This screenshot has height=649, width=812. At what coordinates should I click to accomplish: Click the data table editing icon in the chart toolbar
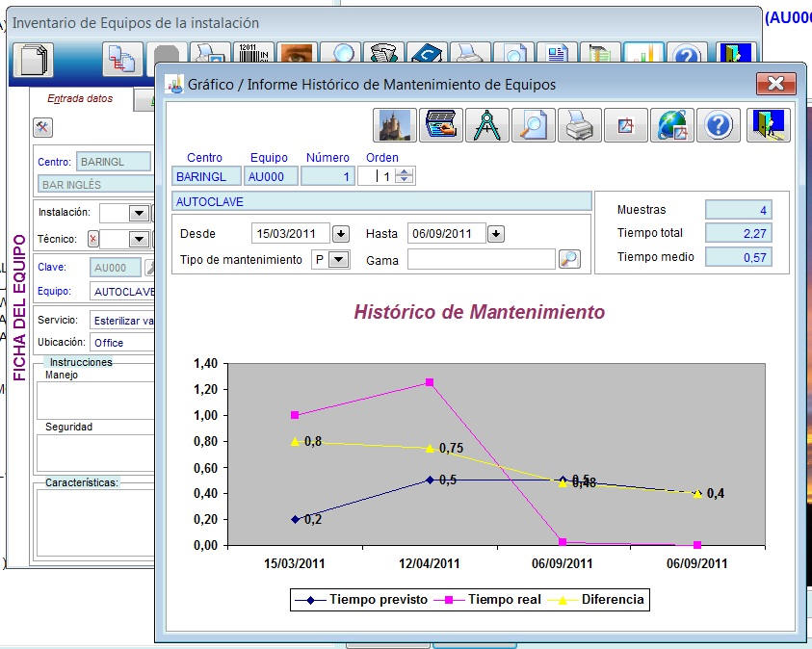(441, 125)
